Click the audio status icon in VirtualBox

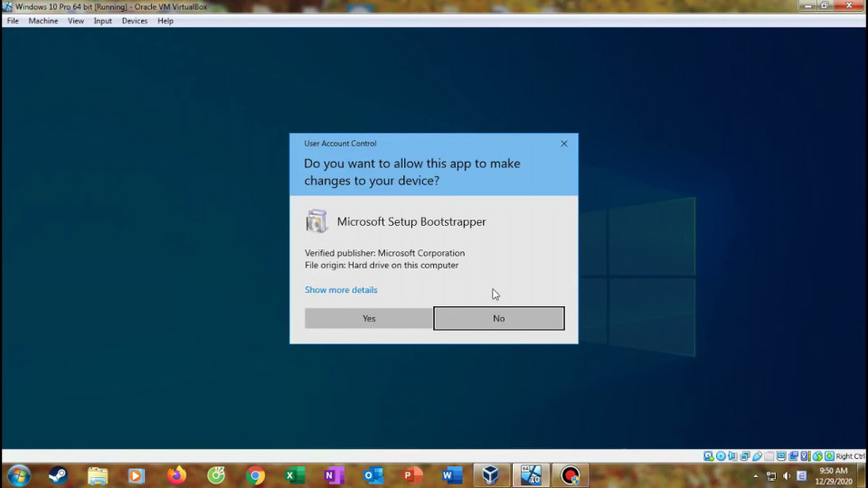(732, 456)
